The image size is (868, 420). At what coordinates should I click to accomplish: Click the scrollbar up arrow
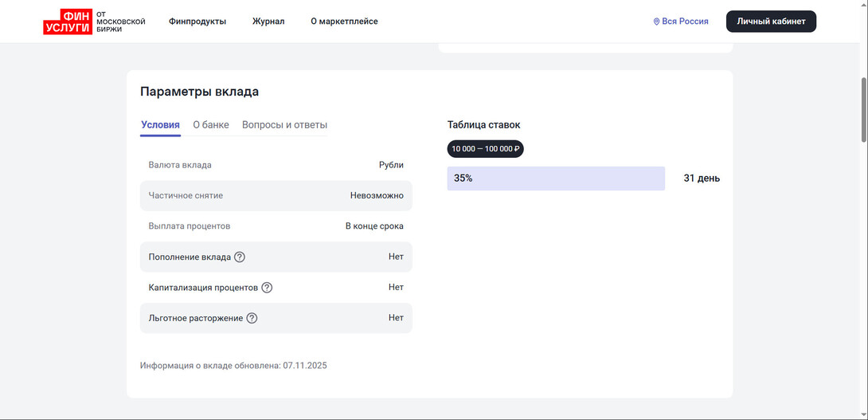(862, 5)
